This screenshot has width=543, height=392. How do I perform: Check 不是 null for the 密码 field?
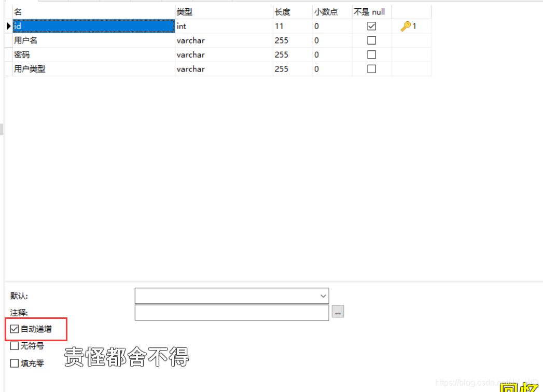[371, 54]
